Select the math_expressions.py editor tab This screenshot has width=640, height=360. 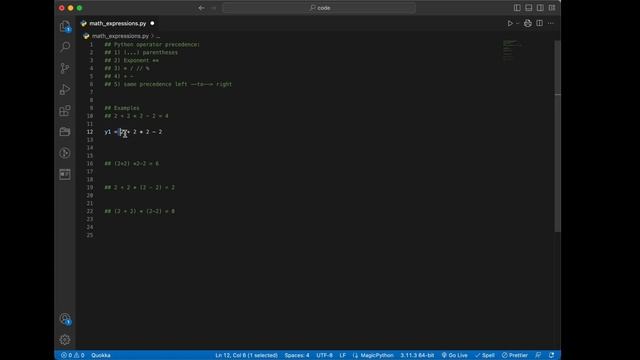pos(118,23)
